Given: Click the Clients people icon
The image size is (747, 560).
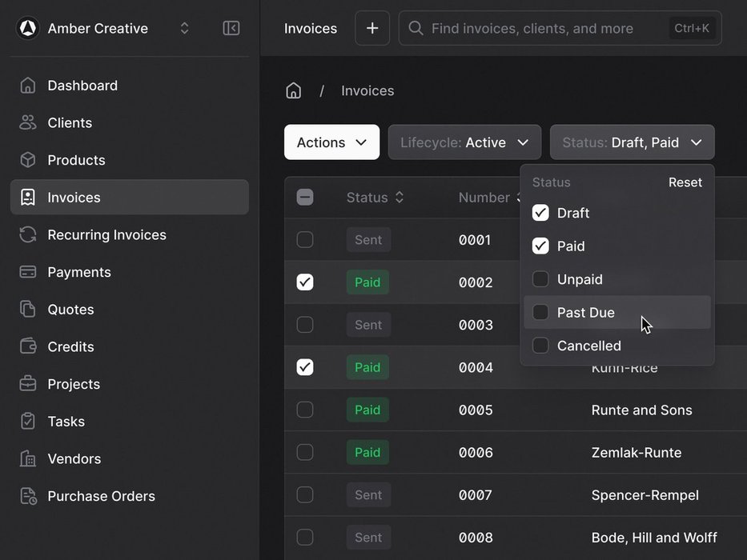Looking at the screenshot, I should coord(28,122).
